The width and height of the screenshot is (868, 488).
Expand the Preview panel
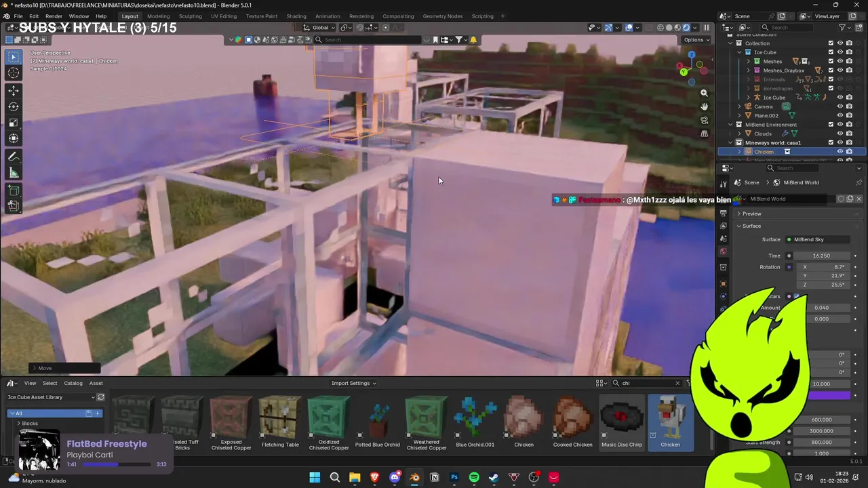tap(751, 213)
